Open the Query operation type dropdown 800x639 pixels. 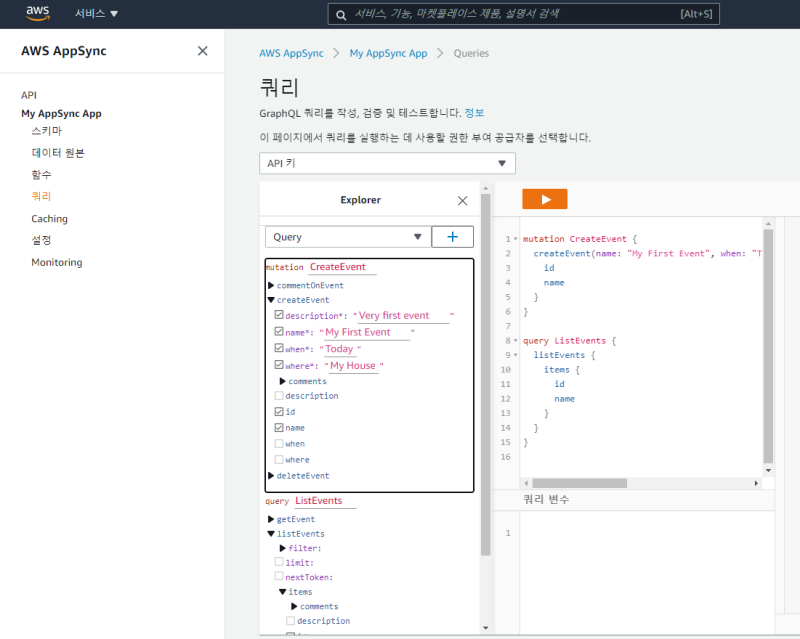point(348,237)
